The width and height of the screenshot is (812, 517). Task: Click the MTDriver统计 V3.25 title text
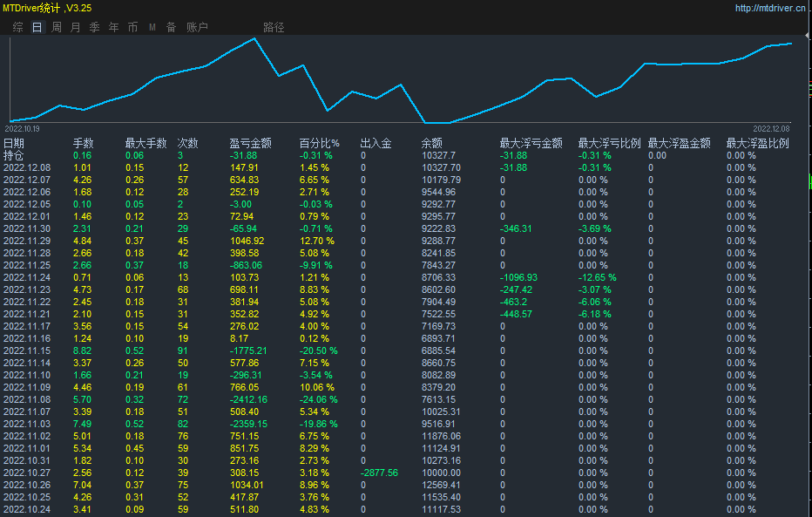(47, 9)
